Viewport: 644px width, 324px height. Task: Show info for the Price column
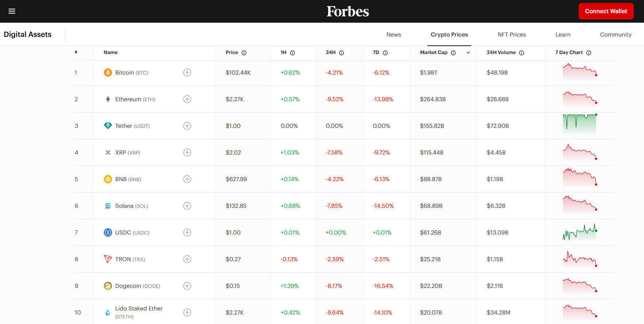pos(244,53)
